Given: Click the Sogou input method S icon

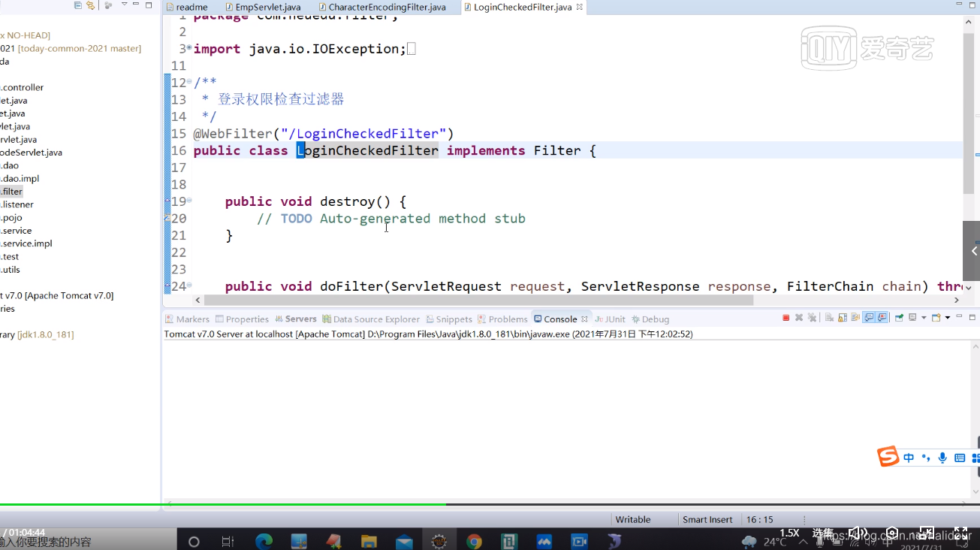Looking at the screenshot, I should [x=888, y=456].
